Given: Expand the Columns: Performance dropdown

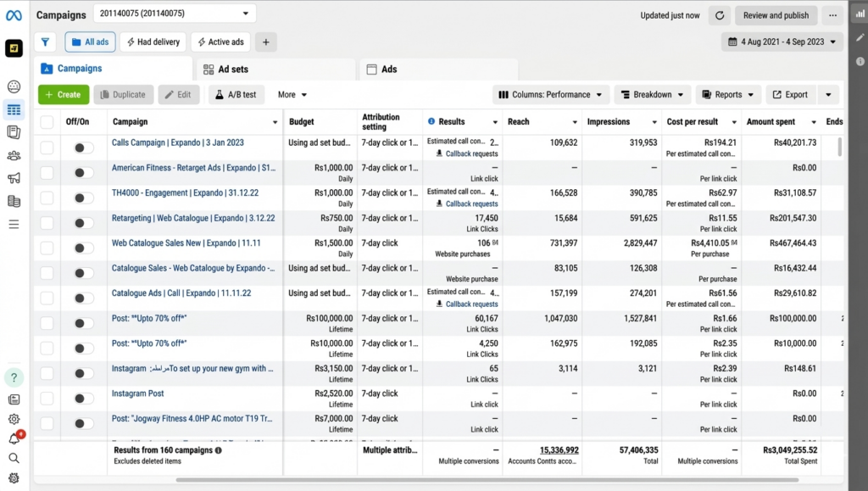Looking at the screenshot, I should coord(550,95).
